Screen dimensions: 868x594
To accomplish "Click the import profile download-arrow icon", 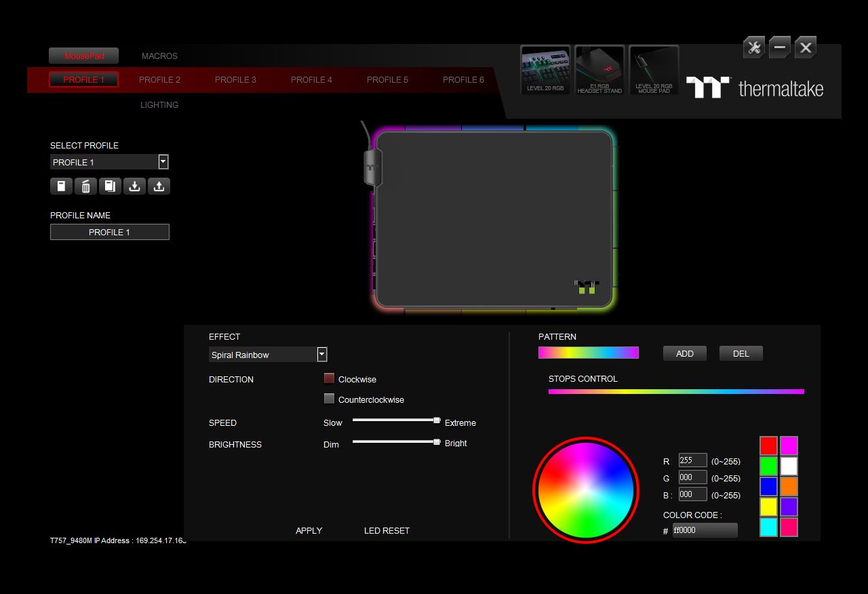I will coord(134,186).
